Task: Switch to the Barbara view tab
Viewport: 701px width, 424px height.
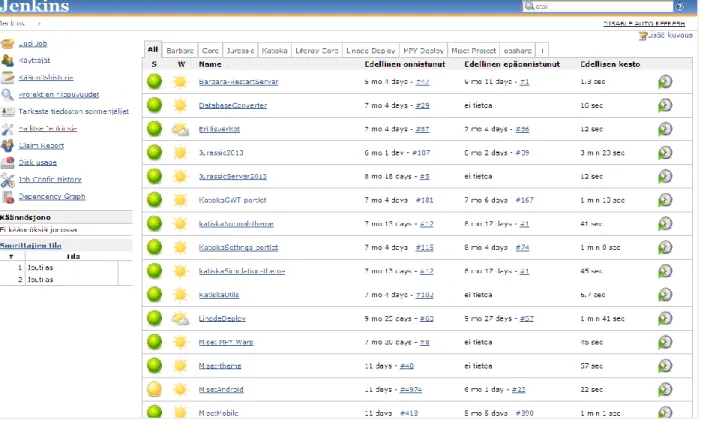Action: [x=180, y=51]
